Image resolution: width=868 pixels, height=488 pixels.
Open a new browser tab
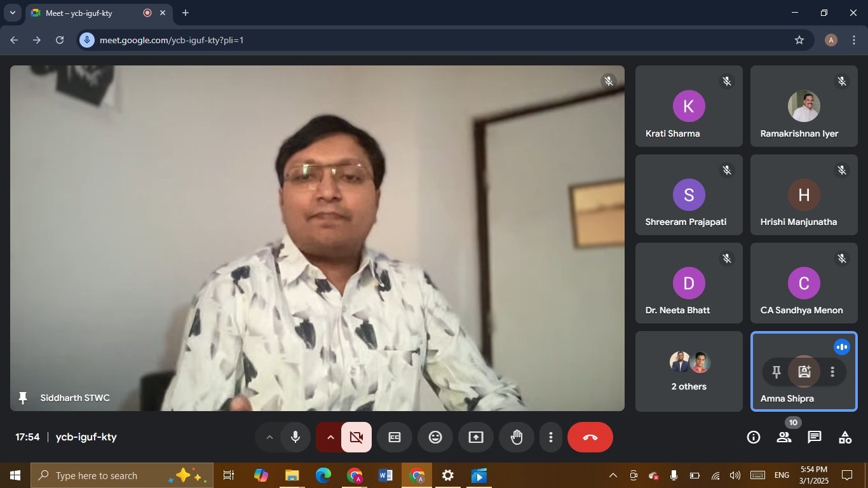[186, 13]
